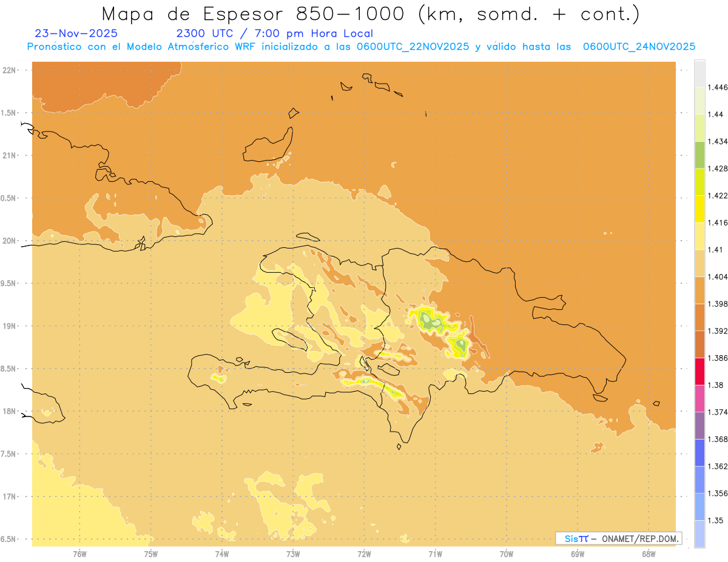728x562 pixels.
Task: Click the colorbar value 1.422
Action: 718,196
